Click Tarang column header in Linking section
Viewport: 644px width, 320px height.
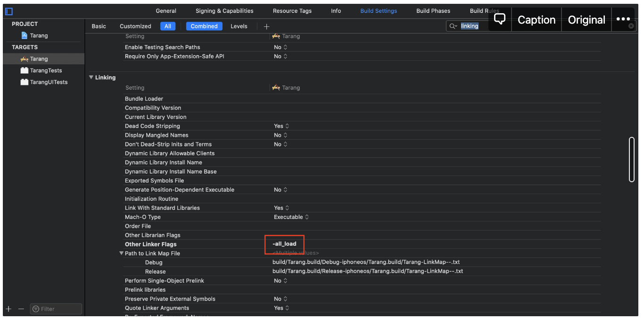[286, 88]
